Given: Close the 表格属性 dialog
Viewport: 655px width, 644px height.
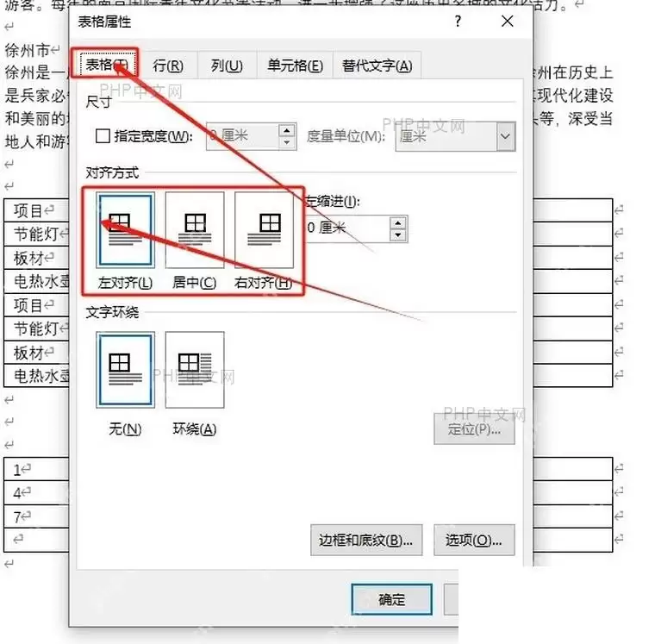Looking at the screenshot, I should 508,21.
